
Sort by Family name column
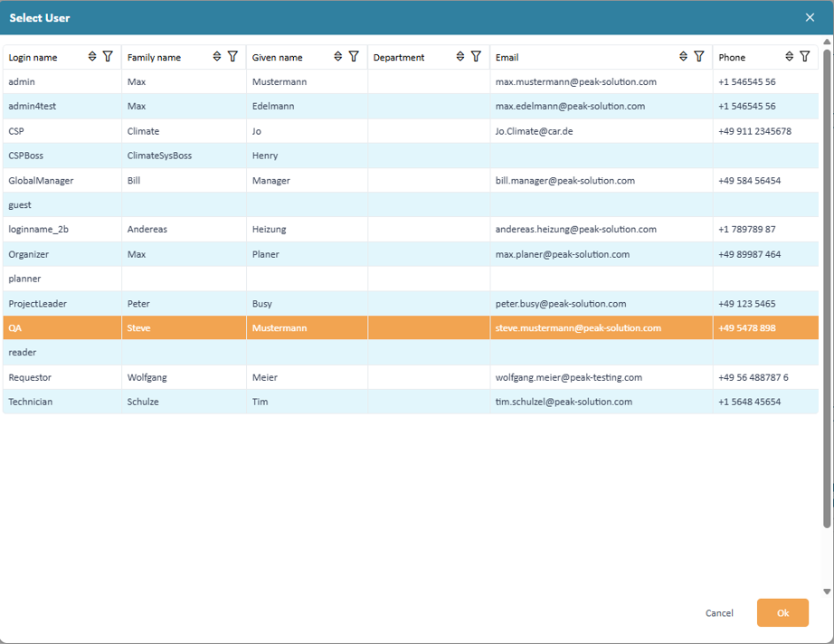coord(216,56)
